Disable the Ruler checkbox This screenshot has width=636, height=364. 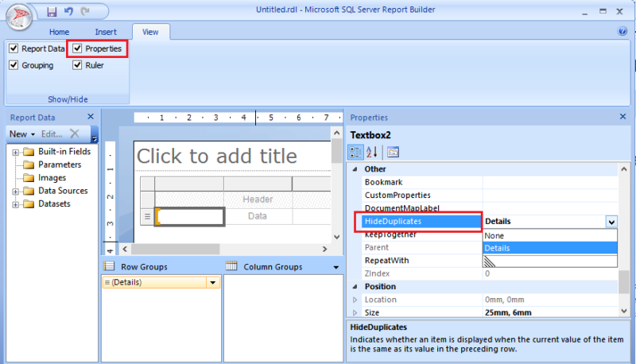coord(78,65)
